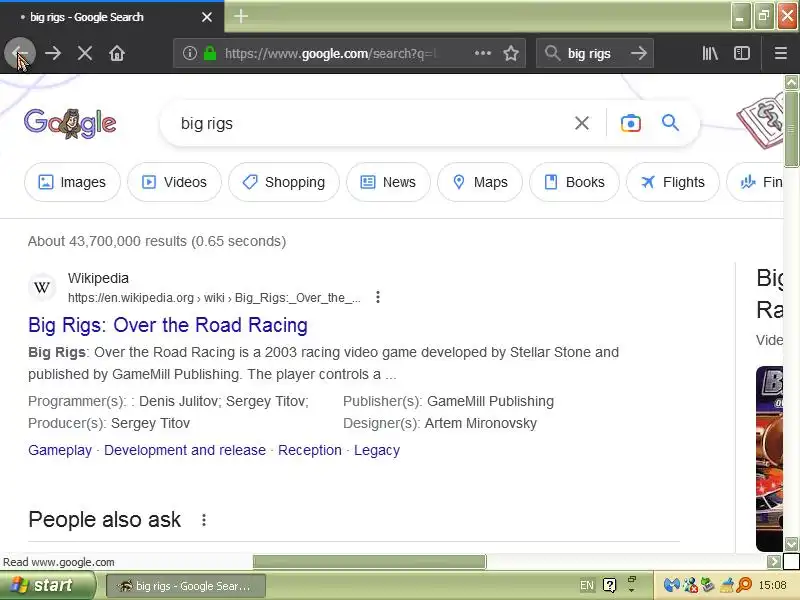Screen dimensions: 800x600
Task: Open the en.wikipedia.org result URL
Action: click(x=214, y=297)
